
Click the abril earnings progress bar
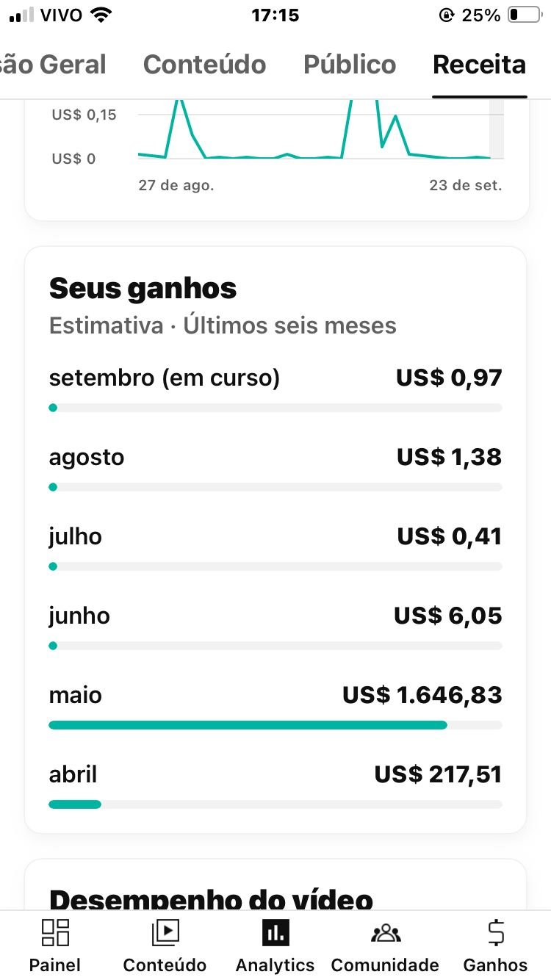coord(275,804)
